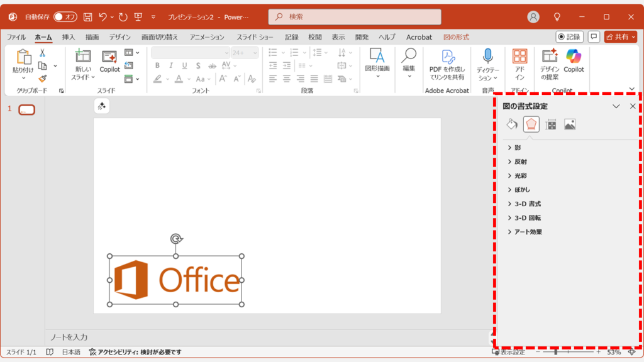Viewport: 644px width, 362px height.
Task: Open the 編集 editing menu
Action: [x=409, y=63]
